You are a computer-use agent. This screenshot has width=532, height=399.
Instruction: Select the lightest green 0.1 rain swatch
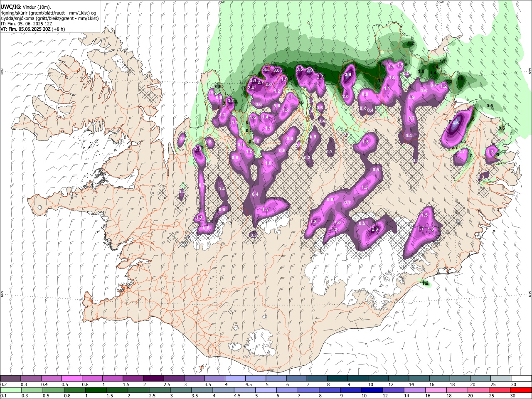coord(11,390)
